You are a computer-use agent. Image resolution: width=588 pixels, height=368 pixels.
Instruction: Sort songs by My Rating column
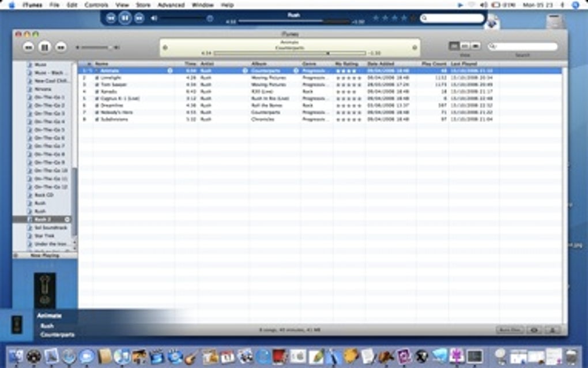(349, 64)
